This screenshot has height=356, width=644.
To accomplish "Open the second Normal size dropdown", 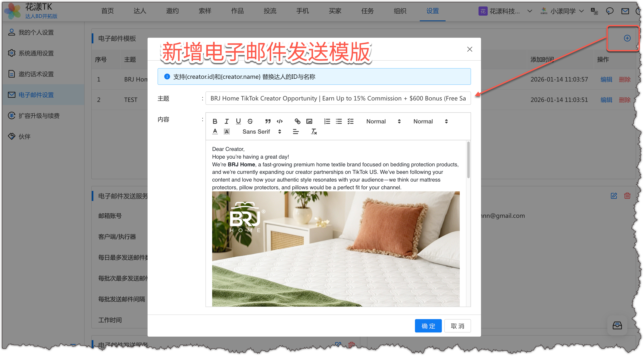I will tap(430, 122).
